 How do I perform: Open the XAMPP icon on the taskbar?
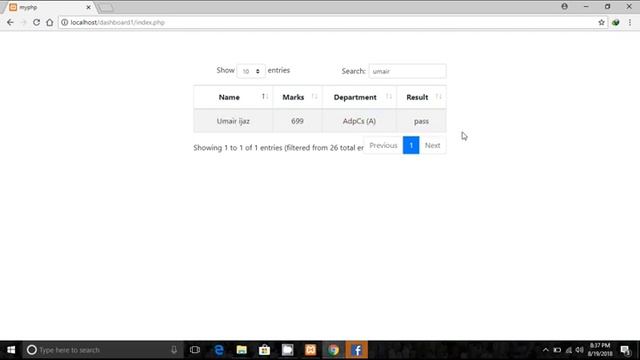[310, 350]
